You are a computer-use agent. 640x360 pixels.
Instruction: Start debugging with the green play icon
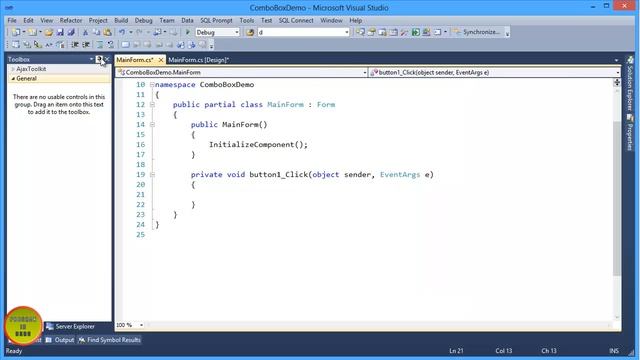pos(188,32)
